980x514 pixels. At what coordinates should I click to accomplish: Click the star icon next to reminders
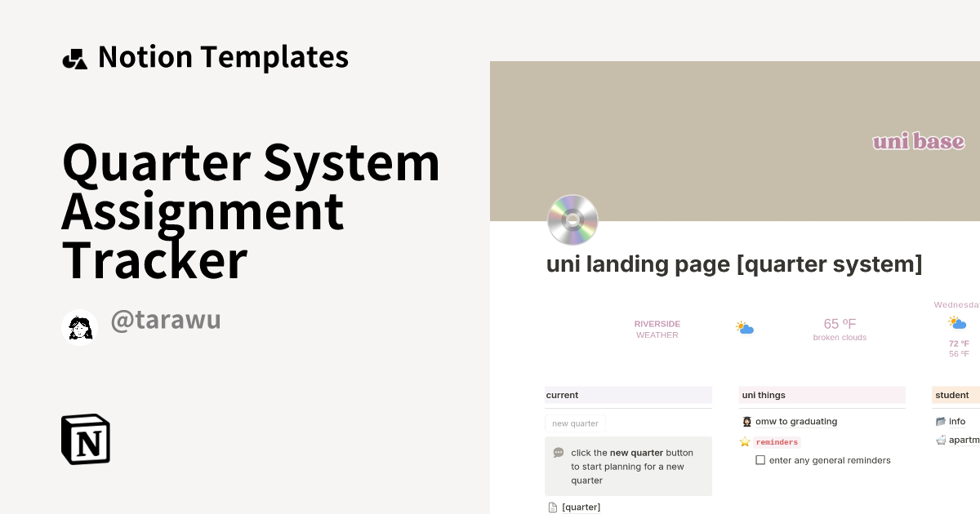745,441
